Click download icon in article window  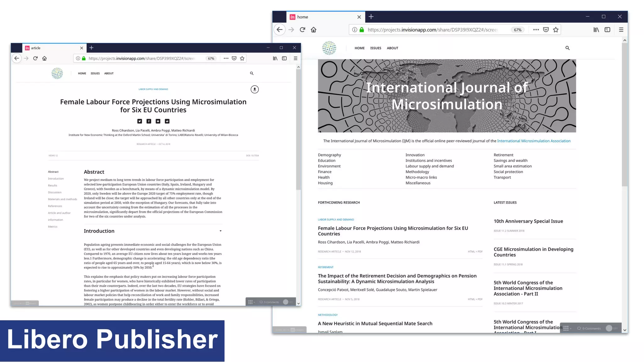[x=254, y=90]
